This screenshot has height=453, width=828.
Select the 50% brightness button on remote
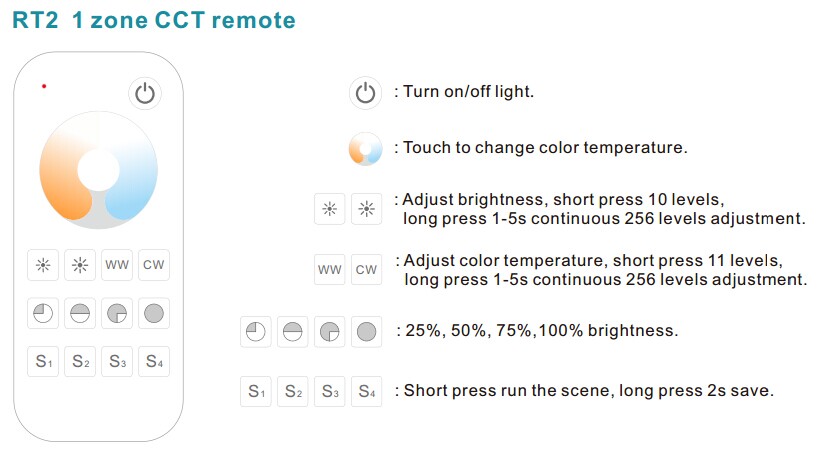click(80, 314)
